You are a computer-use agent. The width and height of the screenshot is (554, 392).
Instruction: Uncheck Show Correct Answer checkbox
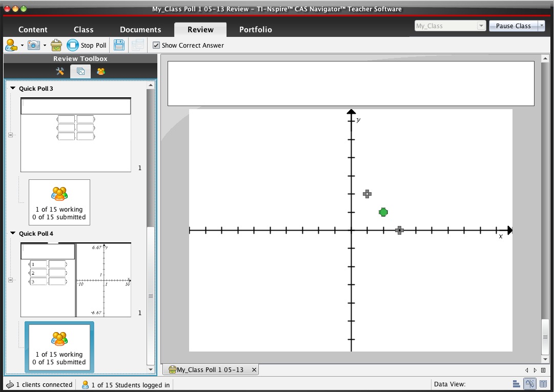point(156,46)
